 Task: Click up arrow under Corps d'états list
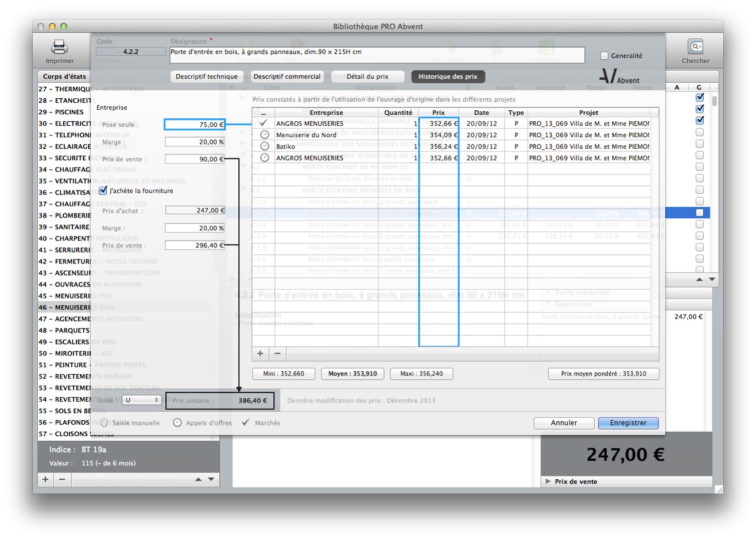[x=198, y=479]
